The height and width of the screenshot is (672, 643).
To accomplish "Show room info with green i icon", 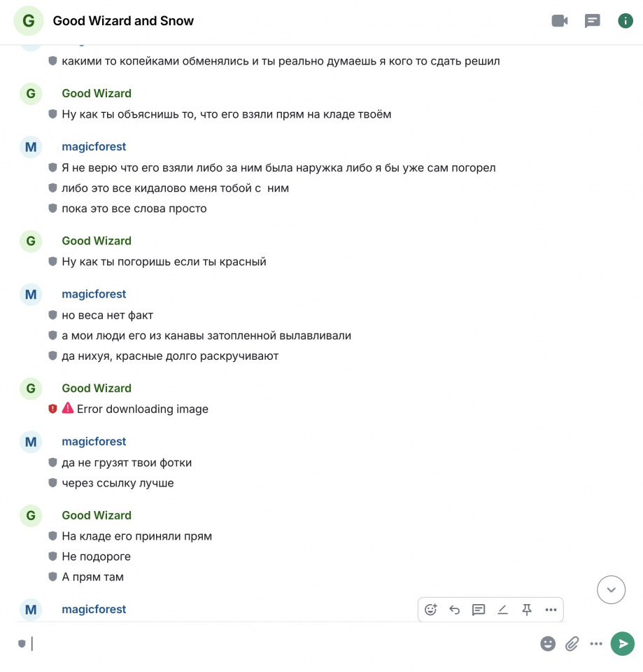I will point(626,20).
